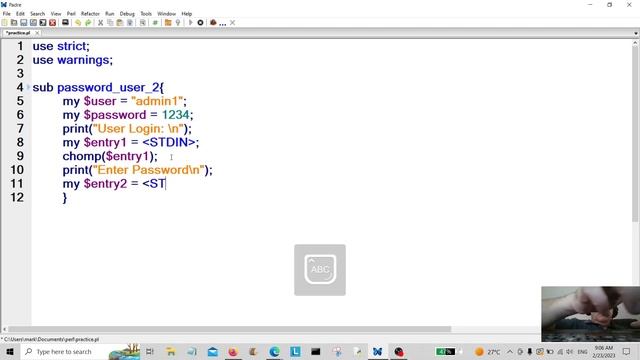Open the Search menu

[38, 13]
